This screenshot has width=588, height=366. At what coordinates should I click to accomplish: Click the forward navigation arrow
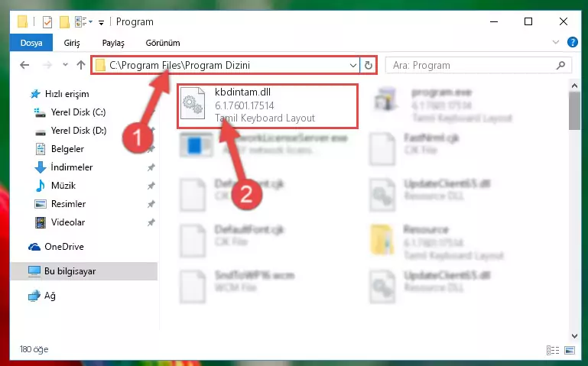click(47, 65)
